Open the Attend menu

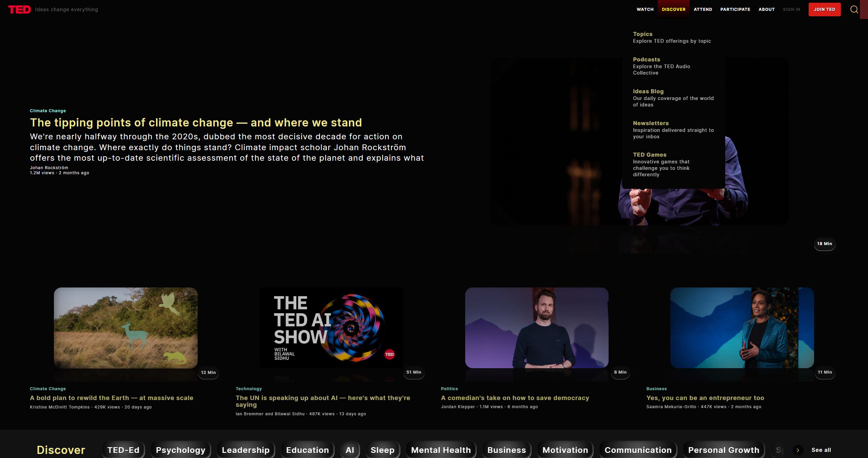pyautogui.click(x=703, y=9)
